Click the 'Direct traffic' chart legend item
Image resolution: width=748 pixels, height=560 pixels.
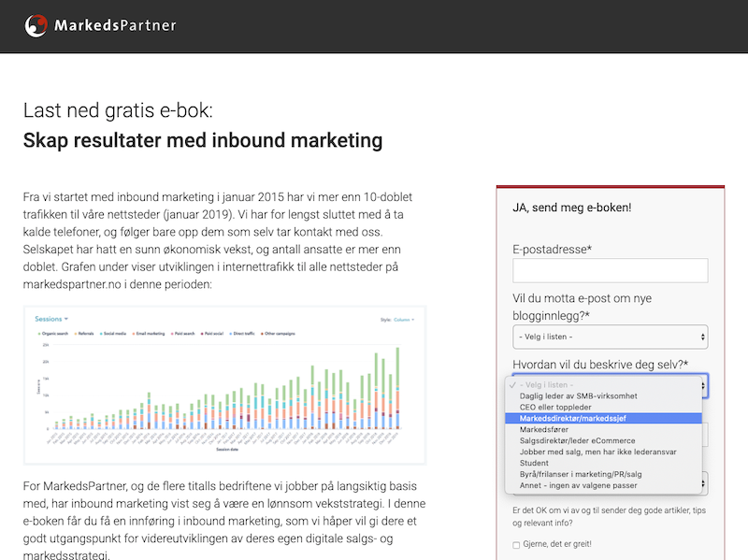click(x=242, y=334)
